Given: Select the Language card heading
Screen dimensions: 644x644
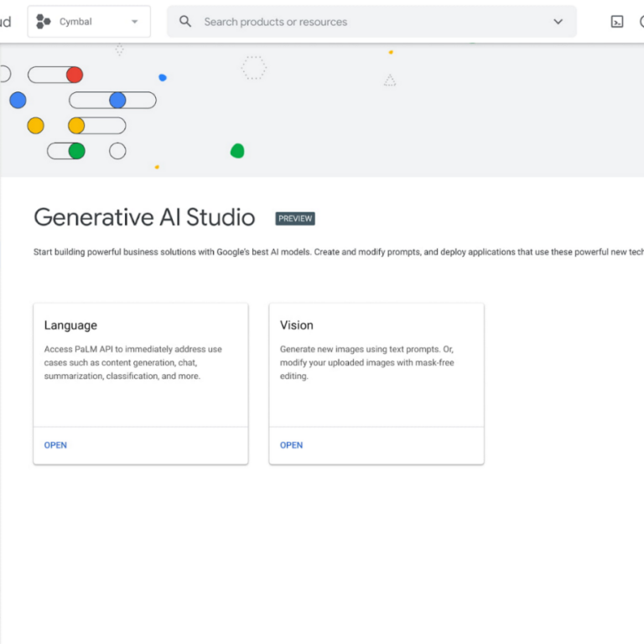Looking at the screenshot, I should [x=70, y=325].
